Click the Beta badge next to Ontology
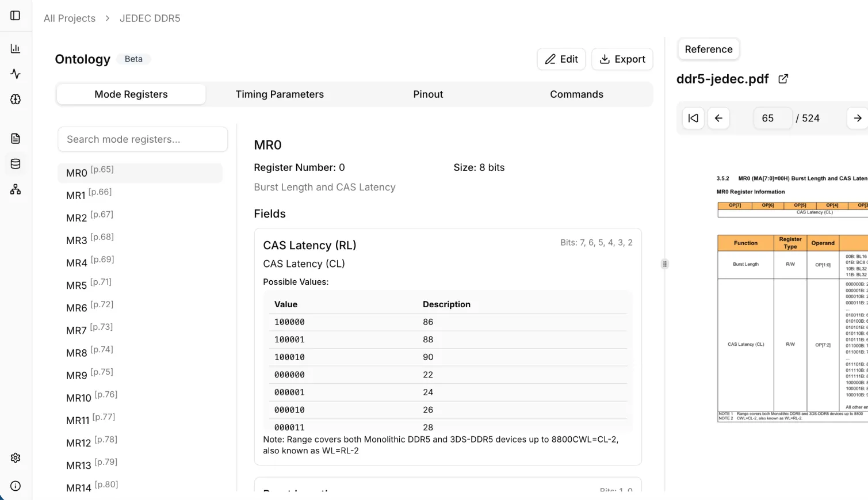Image resolution: width=868 pixels, height=500 pixels. 133,59
